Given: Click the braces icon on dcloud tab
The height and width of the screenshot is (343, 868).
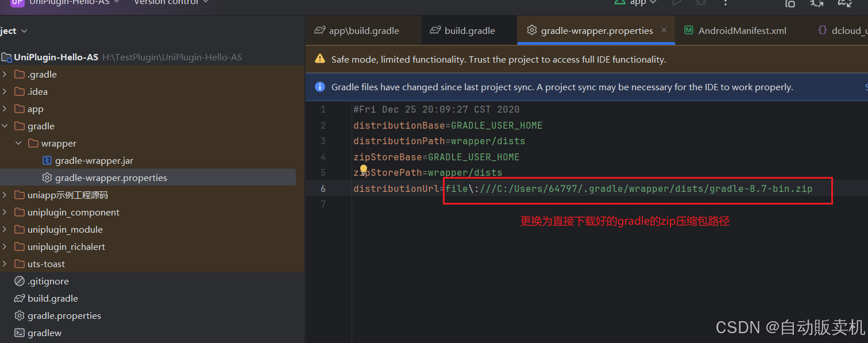Looking at the screenshot, I should coord(823,30).
